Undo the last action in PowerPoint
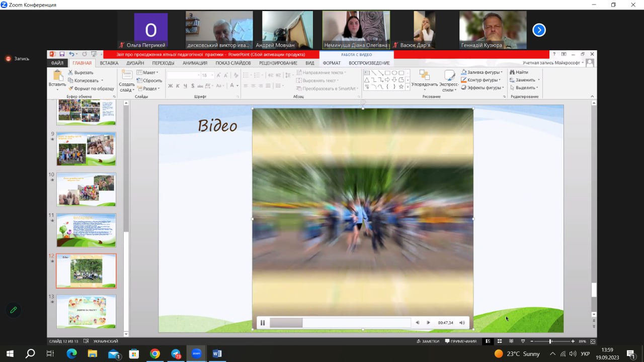The height and width of the screenshot is (362, 644). coord(71,54)
